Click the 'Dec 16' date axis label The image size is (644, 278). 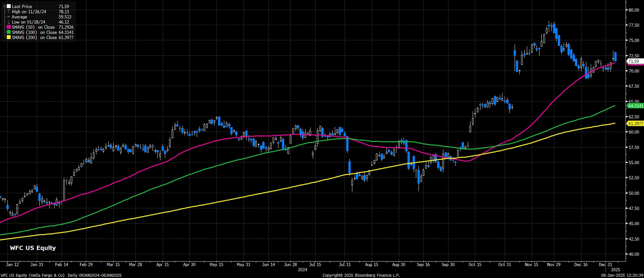(581, 264)
